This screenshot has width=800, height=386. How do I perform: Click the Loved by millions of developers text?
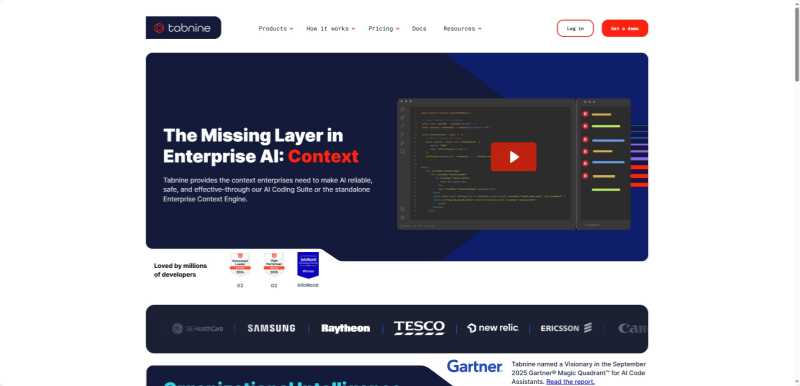pos(180,270)
